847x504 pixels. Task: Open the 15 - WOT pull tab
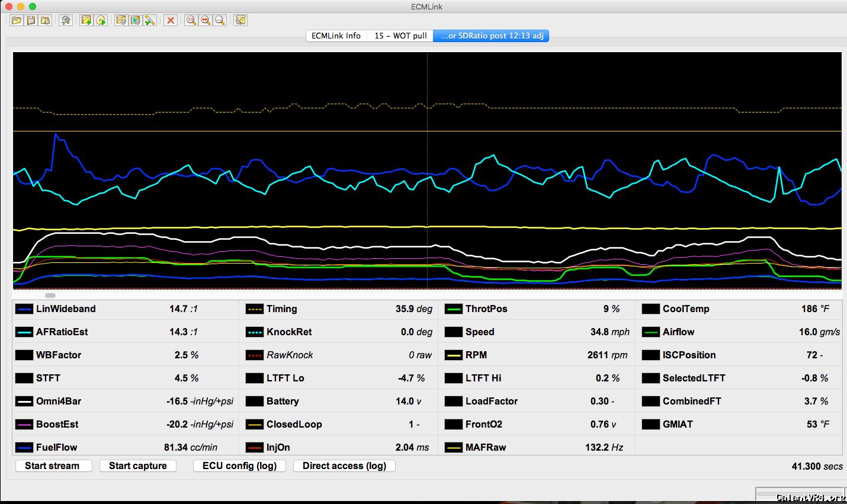click(400, 36)
